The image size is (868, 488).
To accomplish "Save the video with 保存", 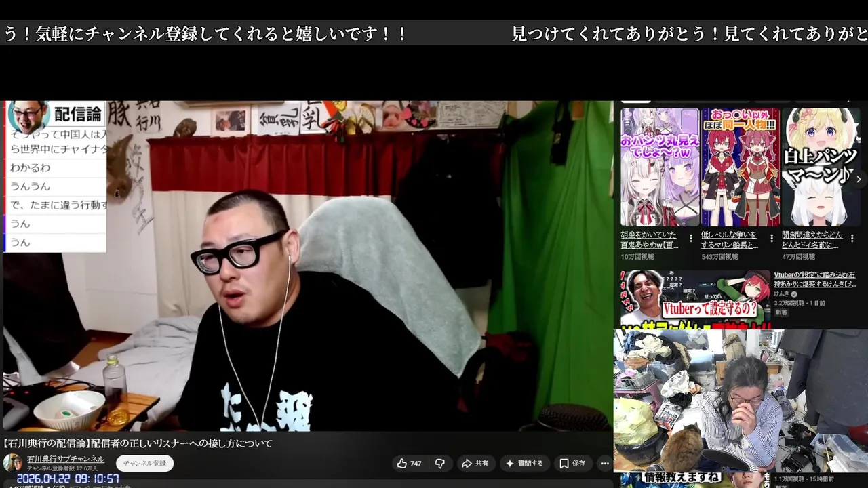I will click(572, 464).
